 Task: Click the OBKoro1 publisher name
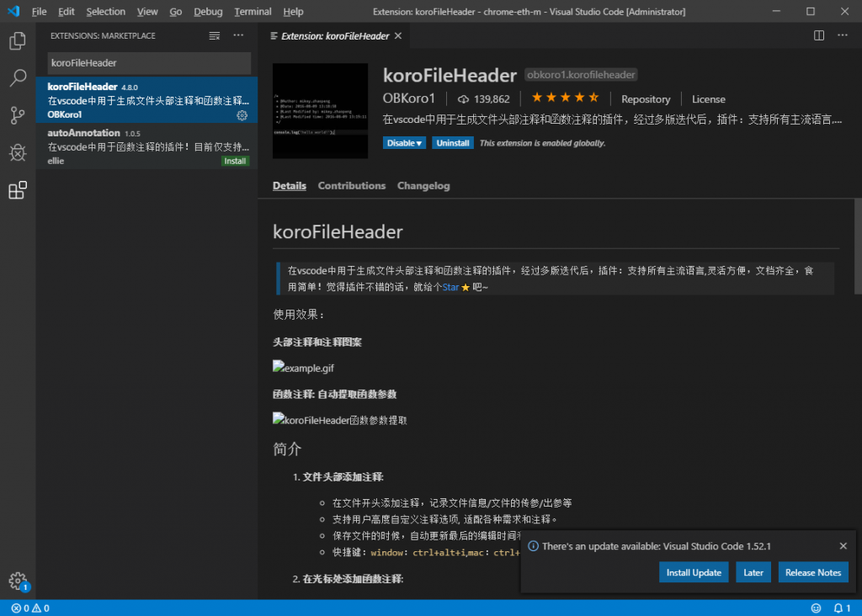click(x=408, y=98)
